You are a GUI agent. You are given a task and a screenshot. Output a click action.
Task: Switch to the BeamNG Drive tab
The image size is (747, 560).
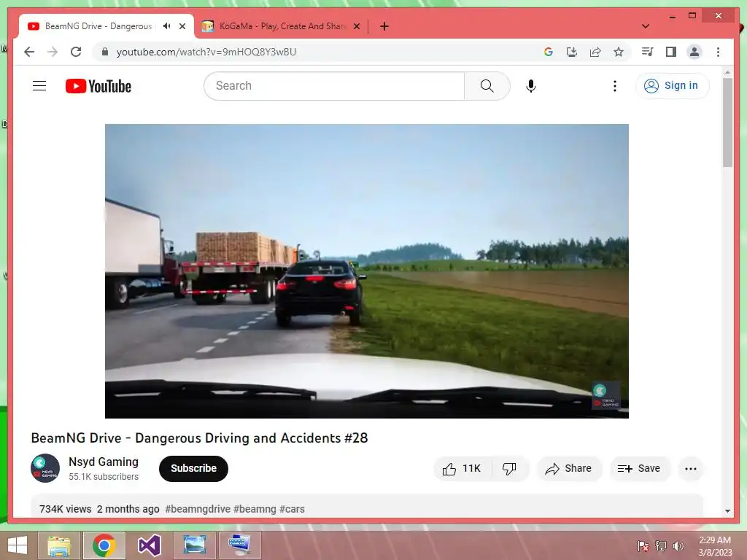pyautogui.click(x=98, y=26)
